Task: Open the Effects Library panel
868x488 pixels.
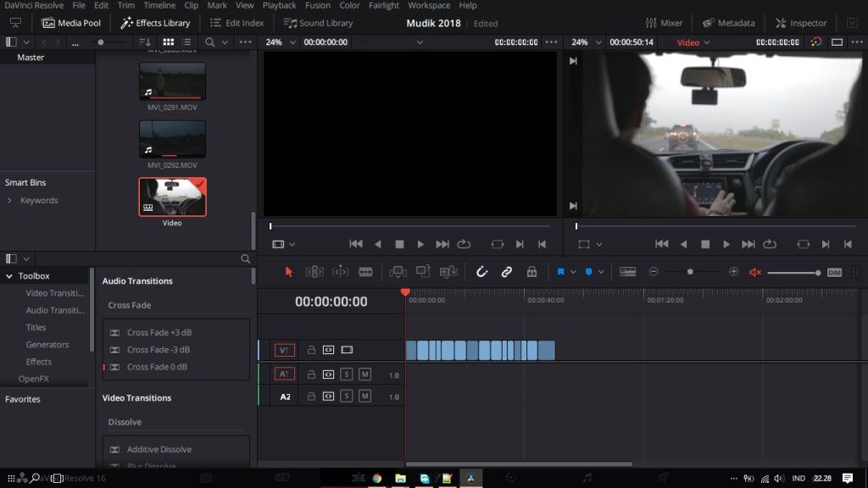Action: (x=155, y=23)
